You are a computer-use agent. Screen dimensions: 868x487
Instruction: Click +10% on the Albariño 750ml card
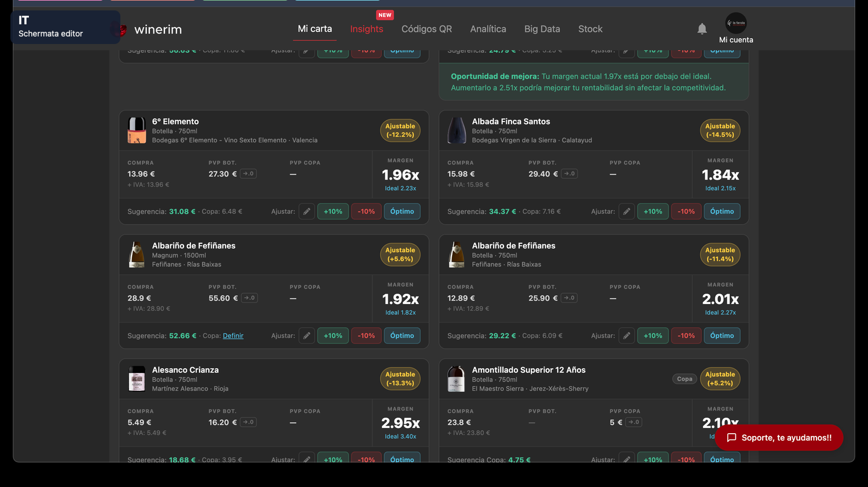click(653, 336)
